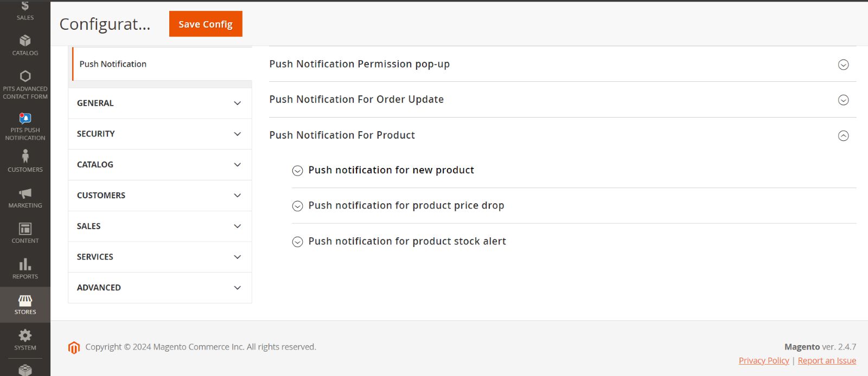Viewport: 868px width, 376px height.
Task: Click the Save Config button
Action: [206, 24]
